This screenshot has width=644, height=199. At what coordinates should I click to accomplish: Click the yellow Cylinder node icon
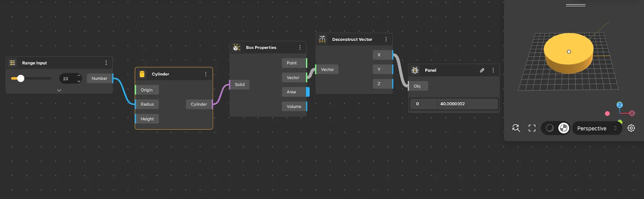pyautogui.click(x=142, y=74)
